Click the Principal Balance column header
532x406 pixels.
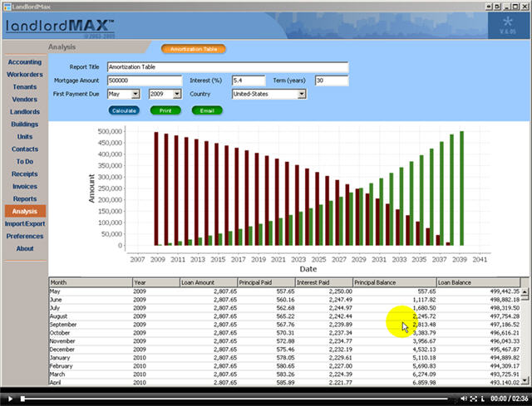coord(395,282)
